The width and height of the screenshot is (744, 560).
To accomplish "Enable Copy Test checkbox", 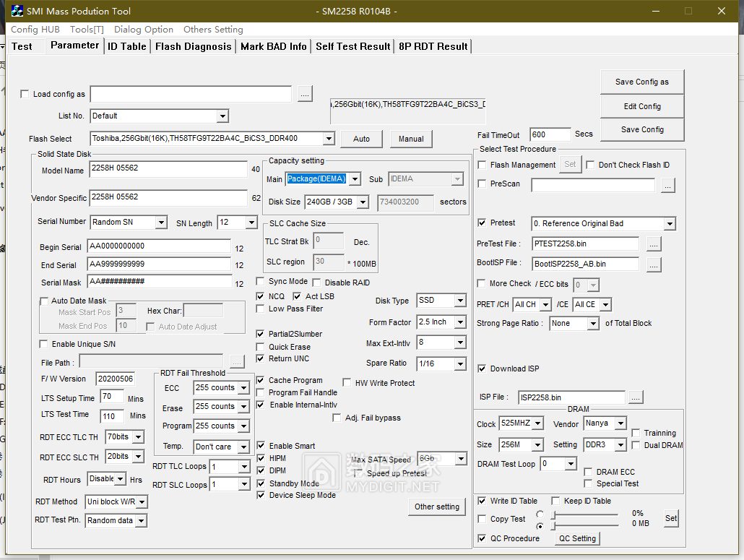I will click(x=482, y=519).
